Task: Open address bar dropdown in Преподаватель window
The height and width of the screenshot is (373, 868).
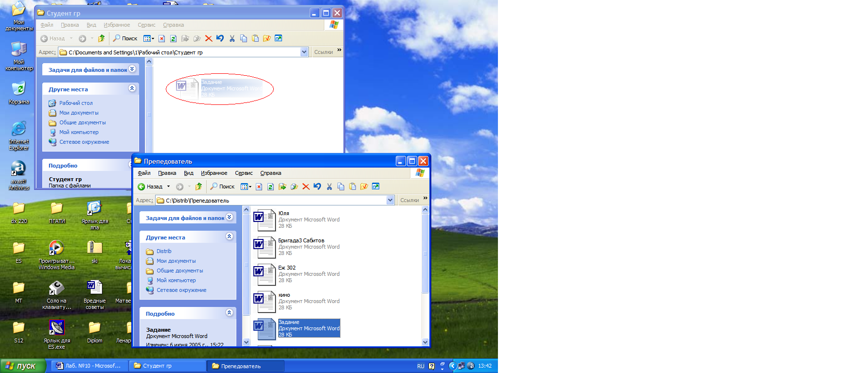Action: [390, 200]
